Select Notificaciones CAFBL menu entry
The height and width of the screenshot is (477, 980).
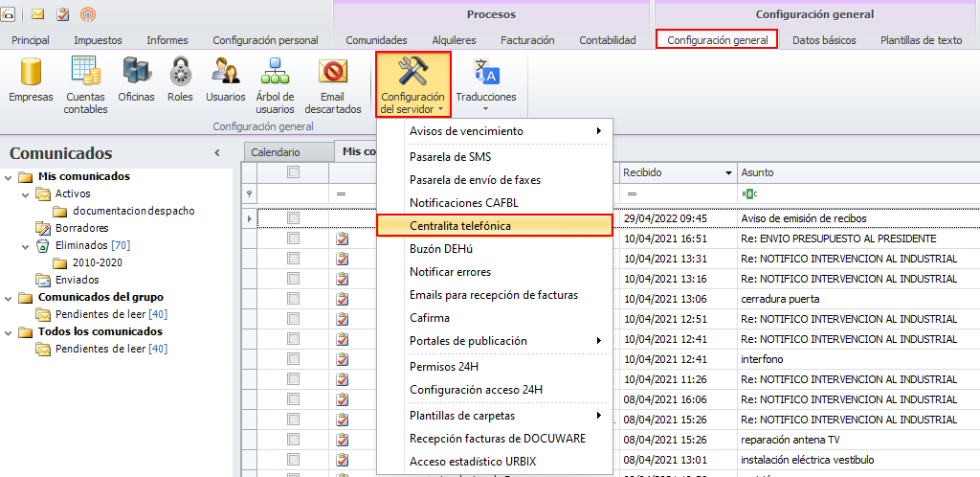[494, 202]
